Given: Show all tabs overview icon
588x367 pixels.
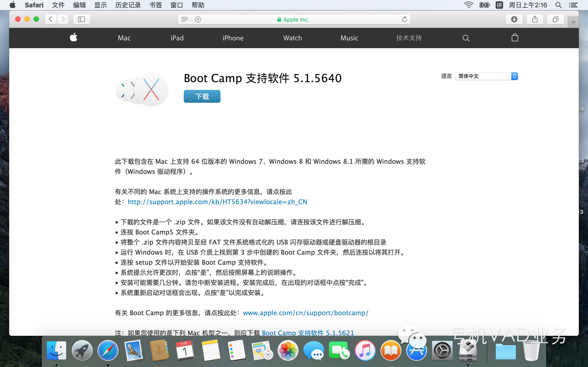Looking at the screenshot, I should (x=555, y=19).
